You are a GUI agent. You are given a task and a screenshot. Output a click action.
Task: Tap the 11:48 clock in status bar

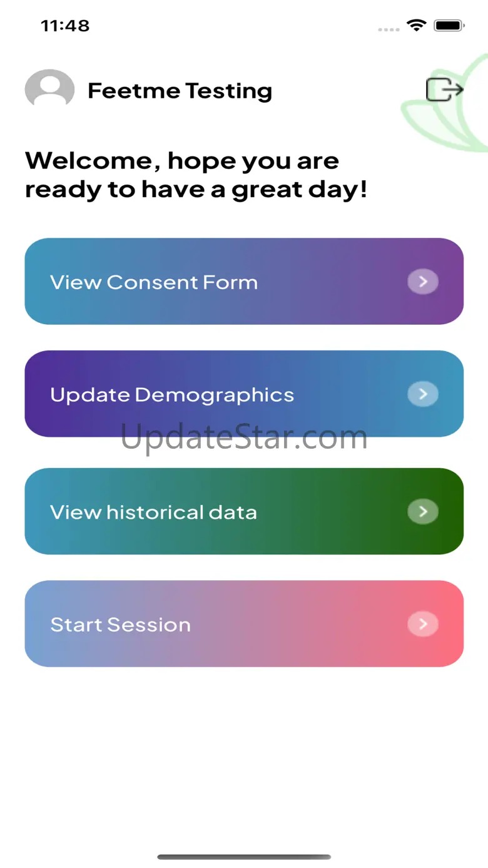coord(65,26)
